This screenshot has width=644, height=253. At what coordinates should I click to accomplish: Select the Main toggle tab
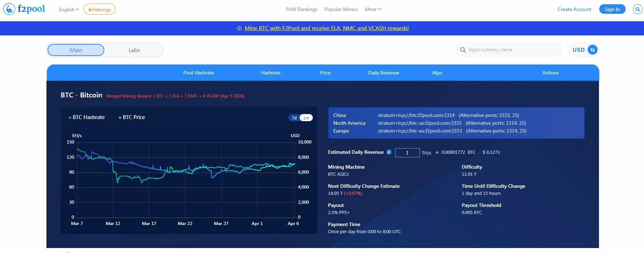click(x=76, y=50)
